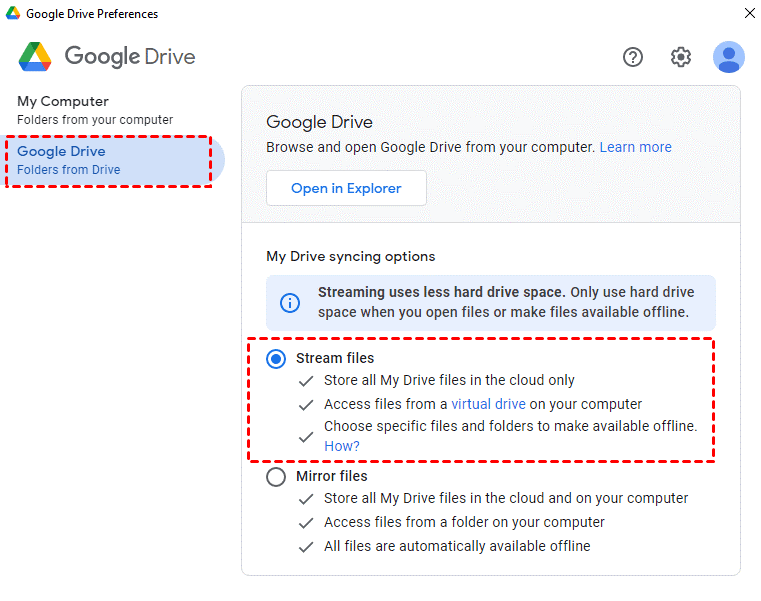Select the Stream files radio button
This screenshot has width=761, height=601.
click(x=276, y=359)
